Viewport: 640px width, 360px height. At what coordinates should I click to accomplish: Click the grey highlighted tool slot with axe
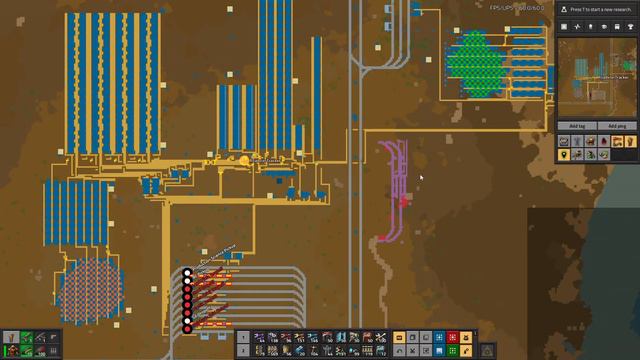click(x=11, y=337)
